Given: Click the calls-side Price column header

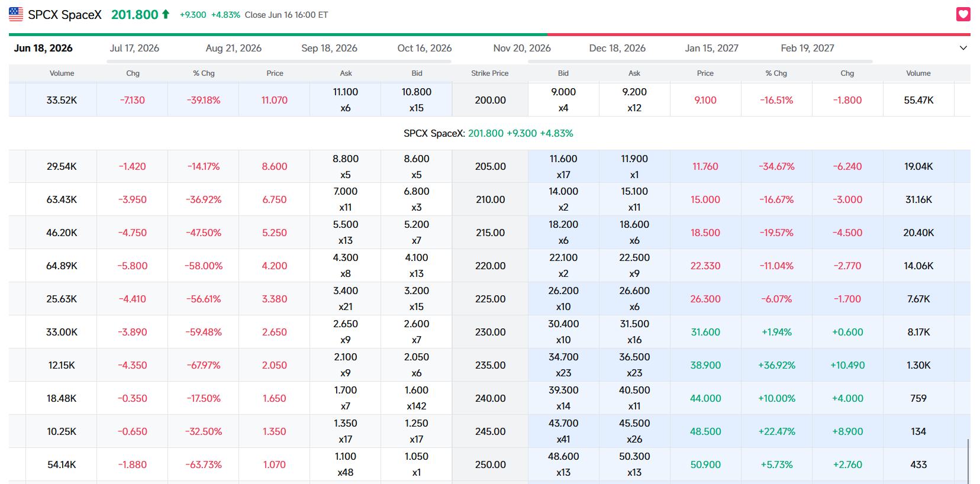Looking at the screenshot, I should pos(275,73).
